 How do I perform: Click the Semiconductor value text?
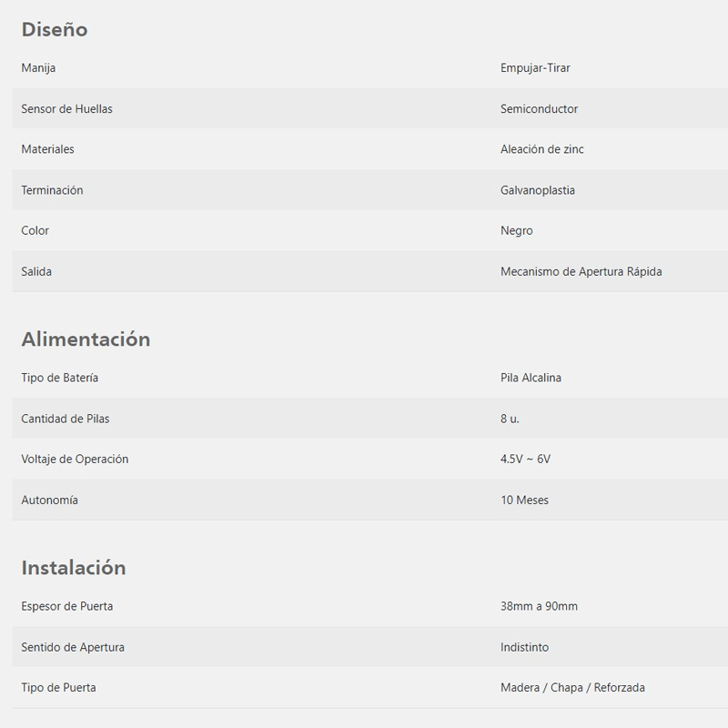pyautogui.click(x=539, y=108)
